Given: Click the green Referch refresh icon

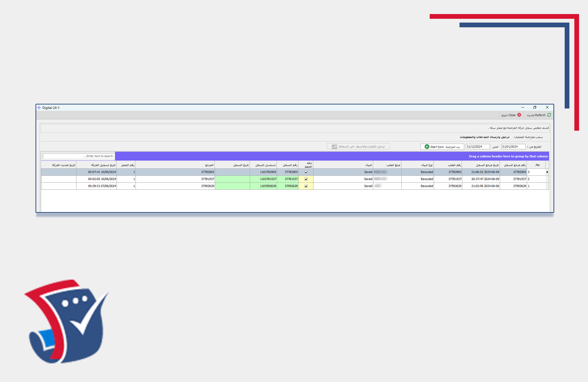Looking at the screenshot, I should click(549, 115).
